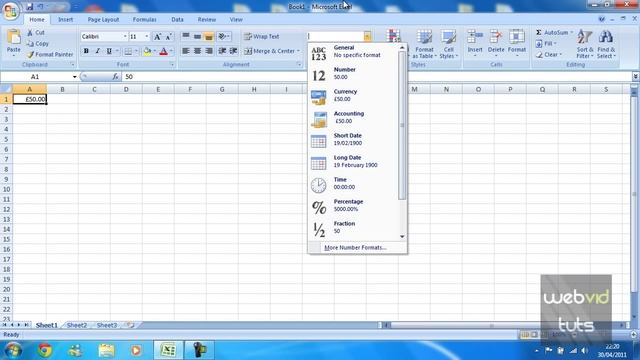Click AutoSum
This screenshot has height=360, width=640.
coord(552,32)
